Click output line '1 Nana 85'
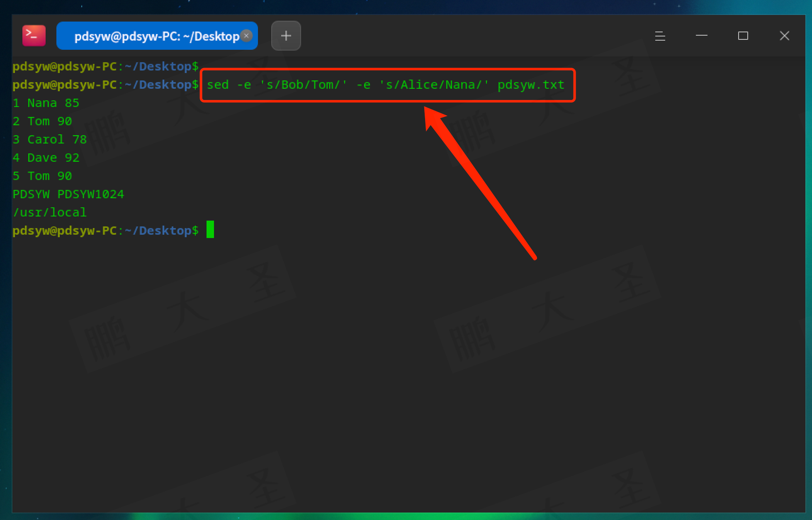812x520 pixels. (x=46, y=103)
